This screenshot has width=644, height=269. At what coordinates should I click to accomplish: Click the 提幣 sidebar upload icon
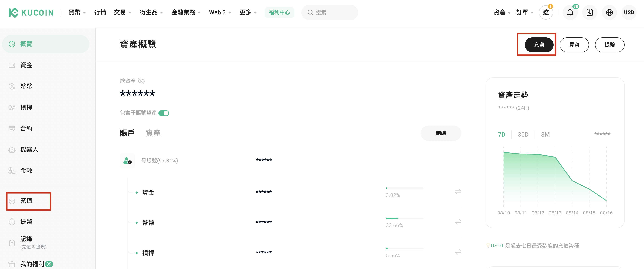click(12, 221)
